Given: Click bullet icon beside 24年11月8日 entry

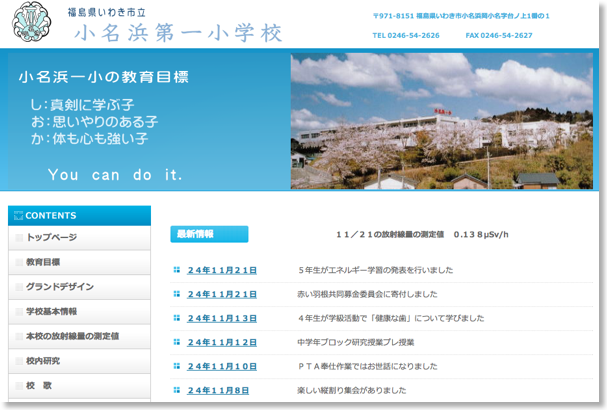Looking at the screenshot, I should [177, 390].
